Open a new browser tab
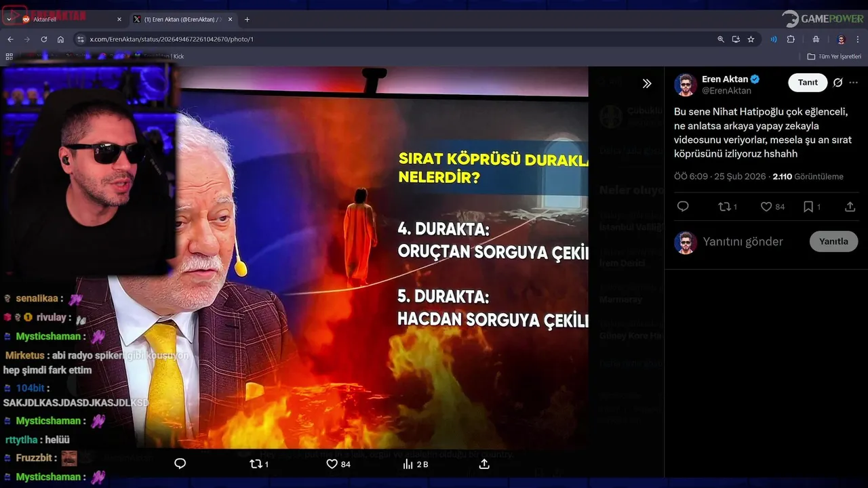 click(247, 20)
